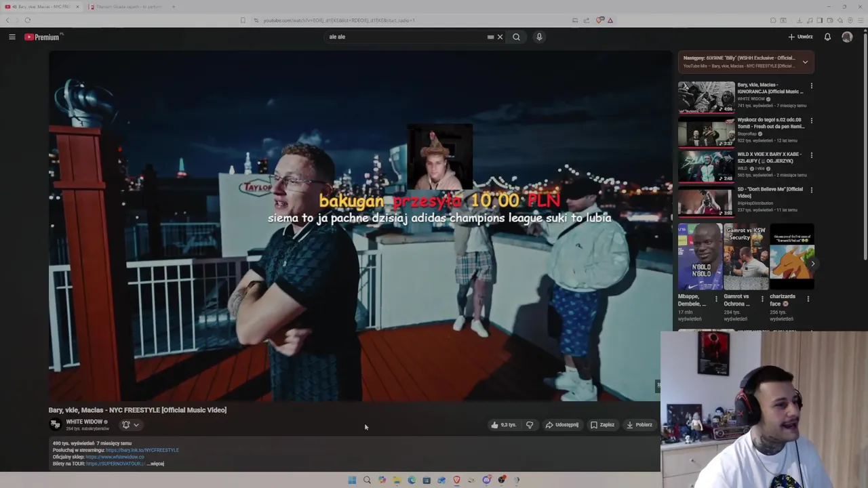
Task: Open the Gamrot vs KSW Security short
Action: click(x=746, y=257)
